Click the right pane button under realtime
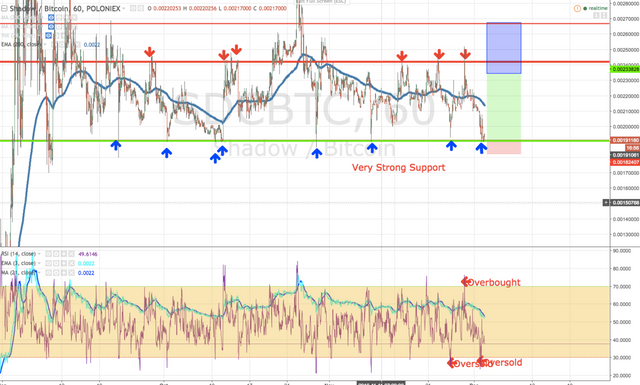The image size is (640, 385). (x=604, y=16)
